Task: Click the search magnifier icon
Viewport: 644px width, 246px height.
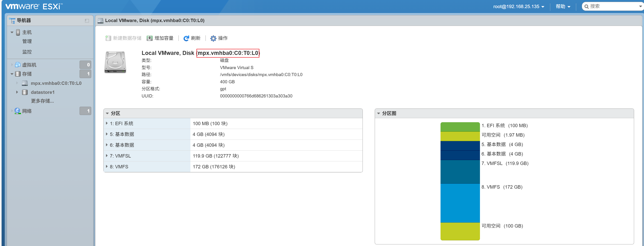Action: (586, 7)
